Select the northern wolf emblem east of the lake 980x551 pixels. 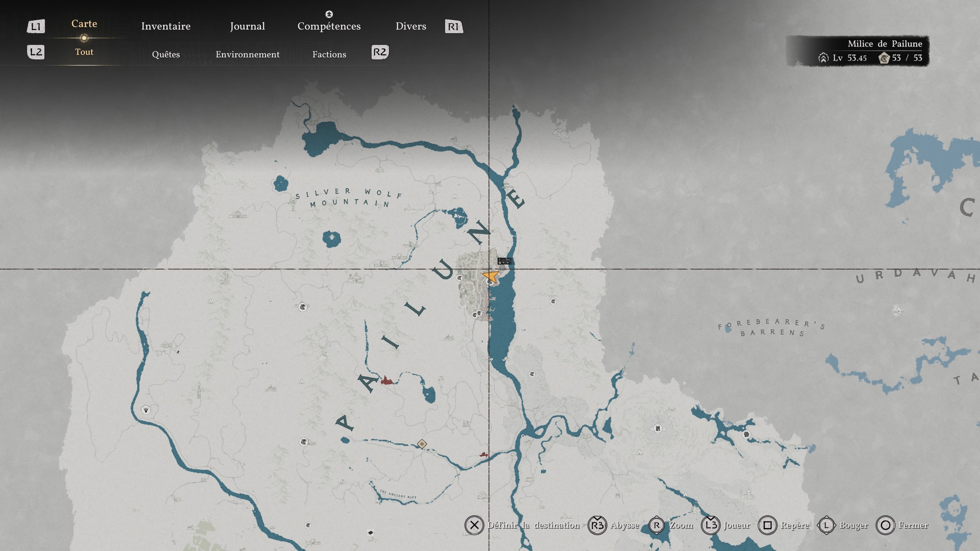click(553, 301)
